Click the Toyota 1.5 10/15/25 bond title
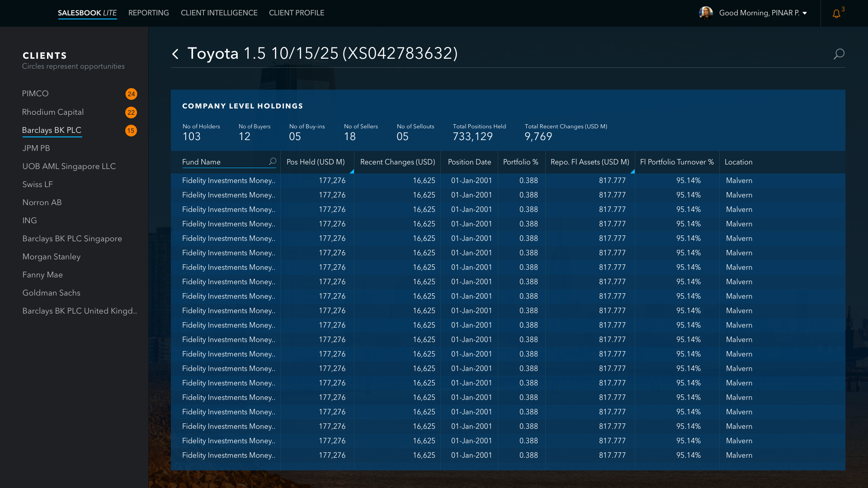 pyautogui.click(x=323, y=53)
